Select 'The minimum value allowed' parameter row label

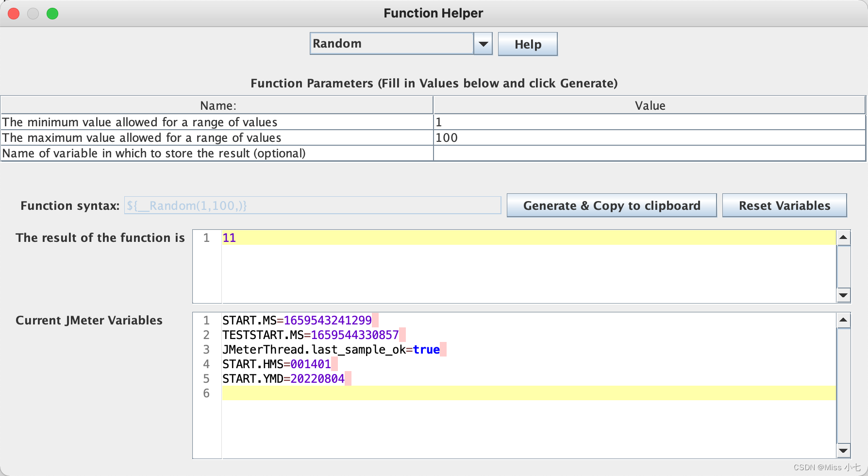point(217,122)
